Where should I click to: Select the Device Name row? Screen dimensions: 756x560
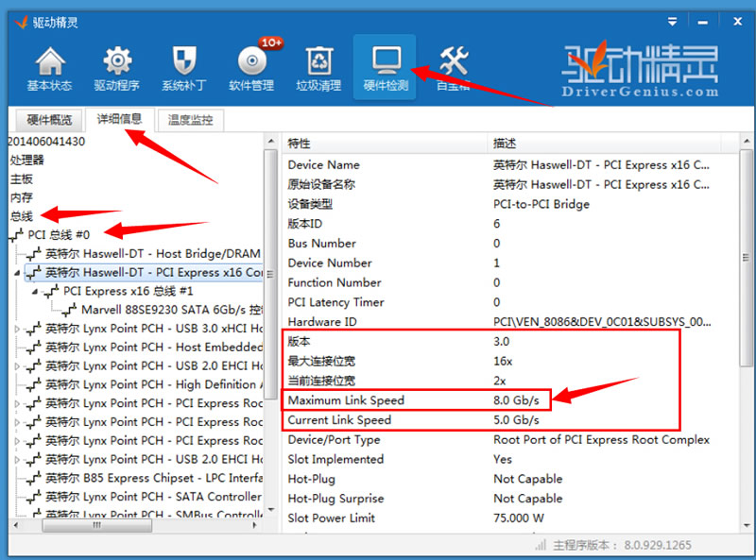510,165
